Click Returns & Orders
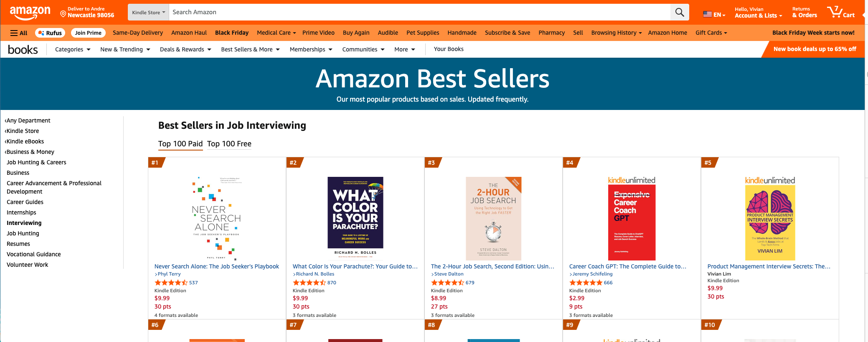Viewport: 868px width, 342px height. pyautogui.click(x=804, y=12)
